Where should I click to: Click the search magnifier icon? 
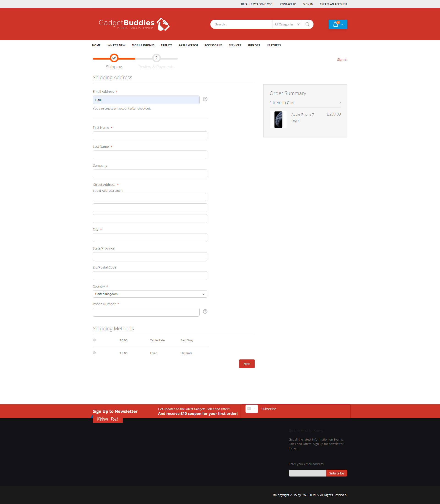[x=307, y=24]
